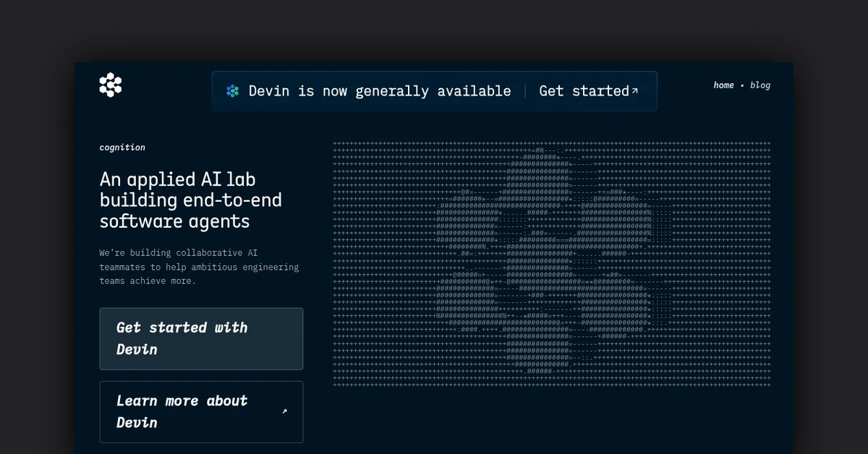Click the arrow icon beside banner Get started
Screen dimensions: 868x454
click(x=635, y=90)
